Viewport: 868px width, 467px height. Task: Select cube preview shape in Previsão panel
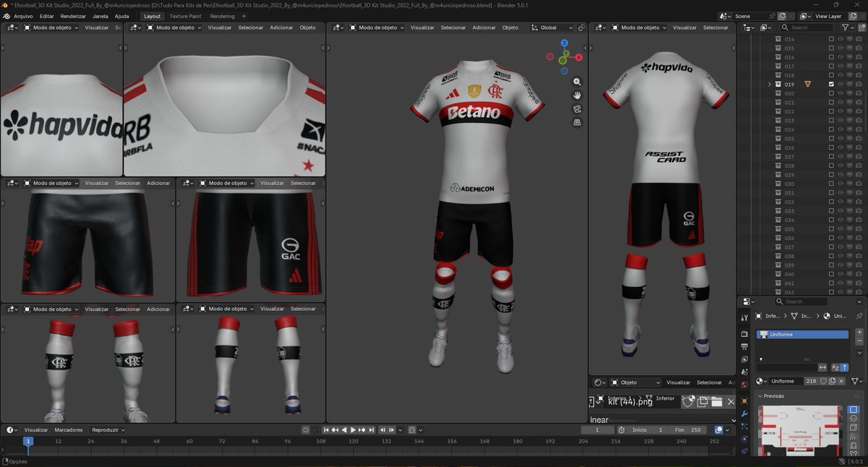coord(854,427)
